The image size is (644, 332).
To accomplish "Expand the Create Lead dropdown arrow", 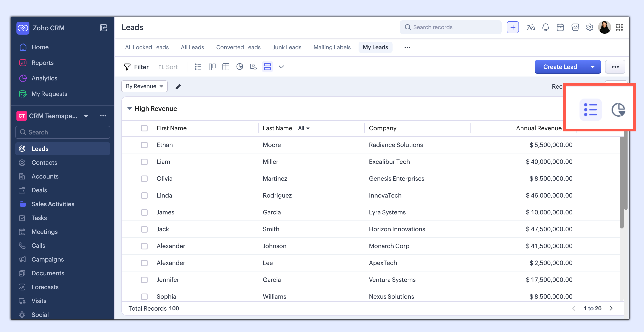I will 592,67.
